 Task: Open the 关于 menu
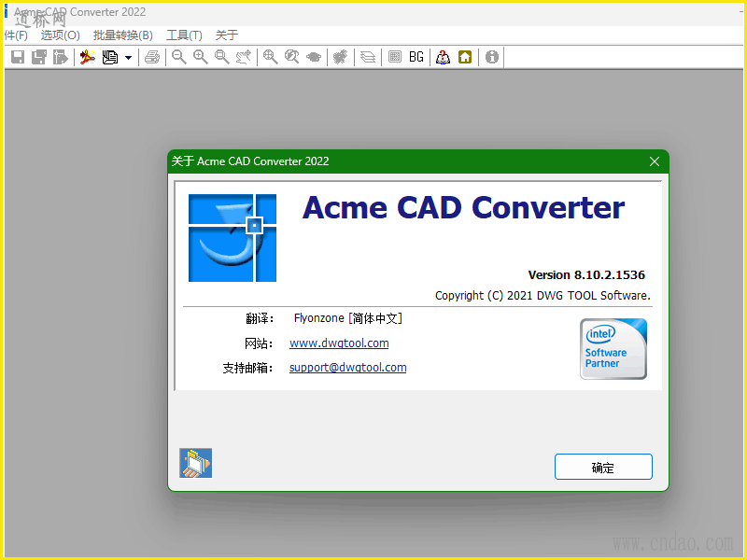(227, 35)
